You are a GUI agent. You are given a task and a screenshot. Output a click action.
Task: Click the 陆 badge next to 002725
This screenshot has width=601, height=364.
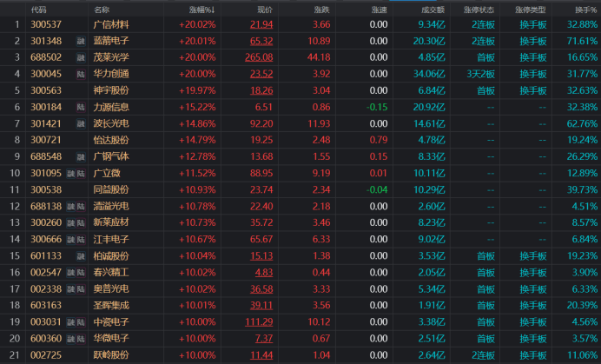81,354
